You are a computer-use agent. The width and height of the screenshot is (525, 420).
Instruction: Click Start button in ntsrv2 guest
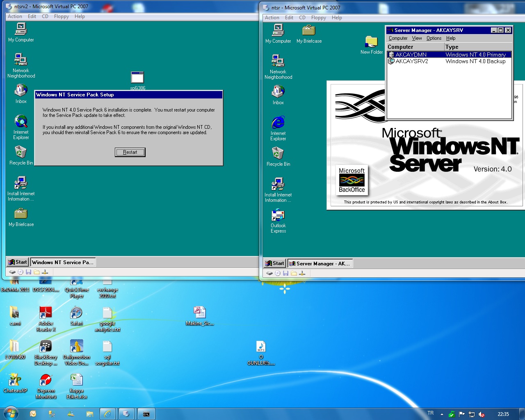(18, 262)
